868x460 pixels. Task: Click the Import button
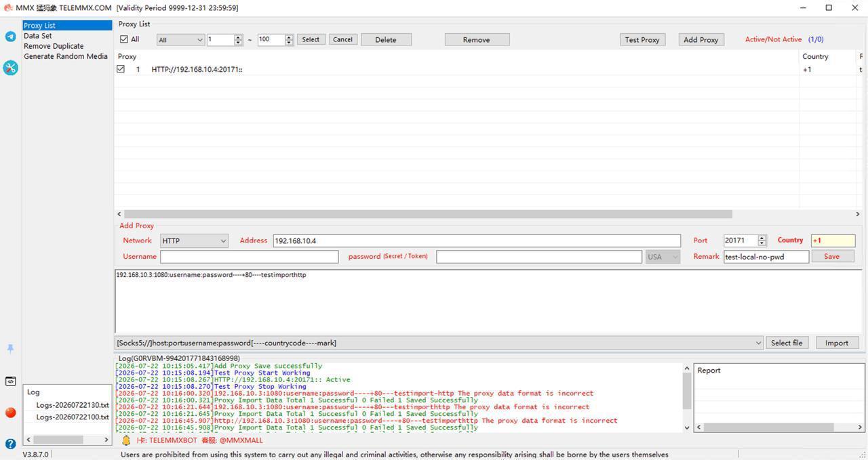837,343
